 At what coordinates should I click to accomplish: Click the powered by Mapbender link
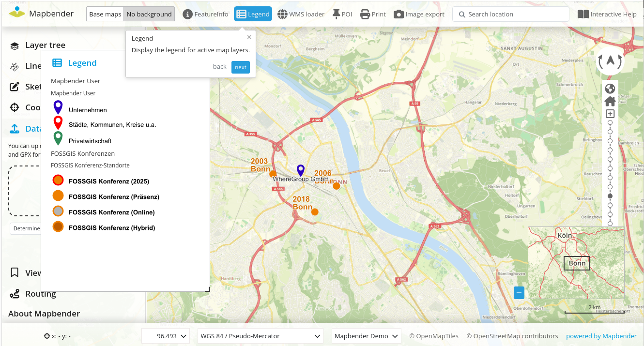point(601,336)
